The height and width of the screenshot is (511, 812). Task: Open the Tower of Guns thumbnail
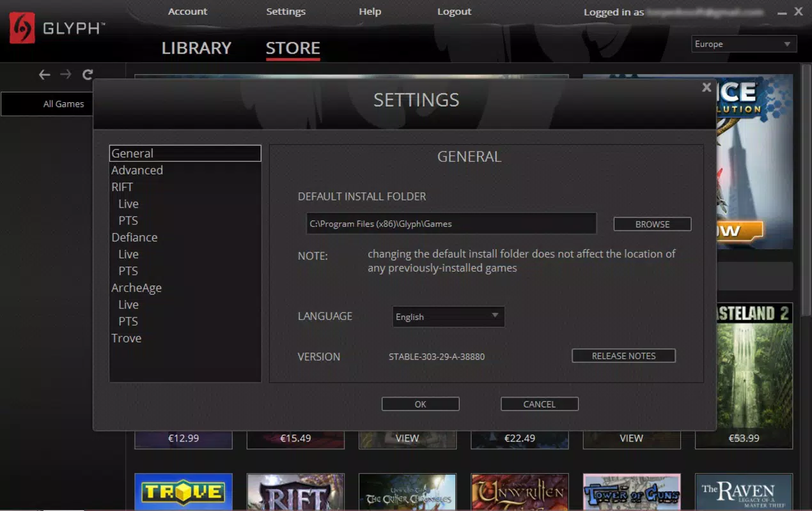(632, 492)
